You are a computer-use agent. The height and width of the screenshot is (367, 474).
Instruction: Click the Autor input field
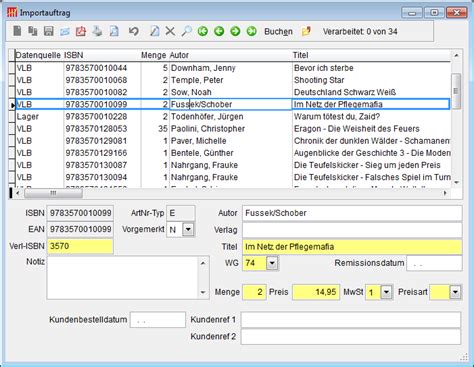[x=352, y=213]
